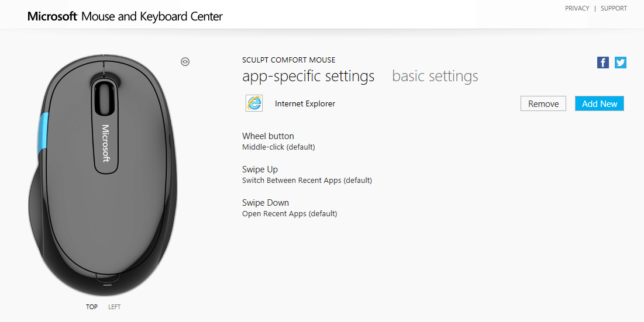Open the SUPPORT link
The height and width of the screenshot is (322, 644).
[614, 9]
